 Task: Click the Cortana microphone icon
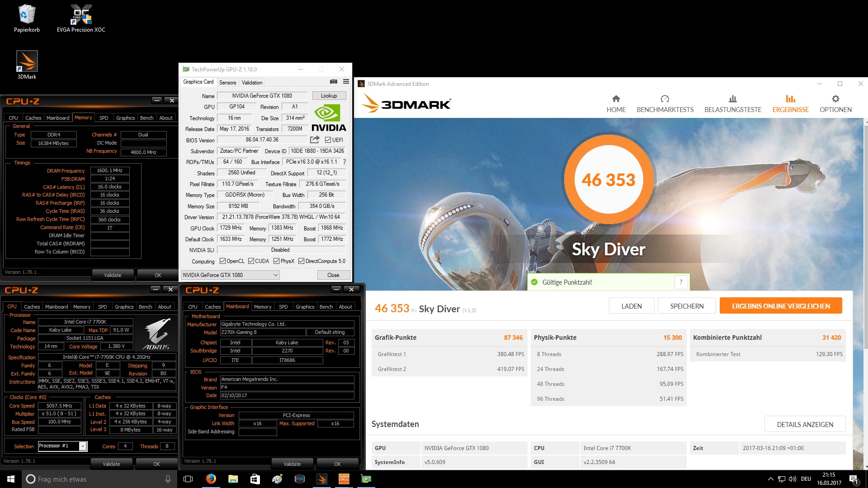click(x=168, y=479)
